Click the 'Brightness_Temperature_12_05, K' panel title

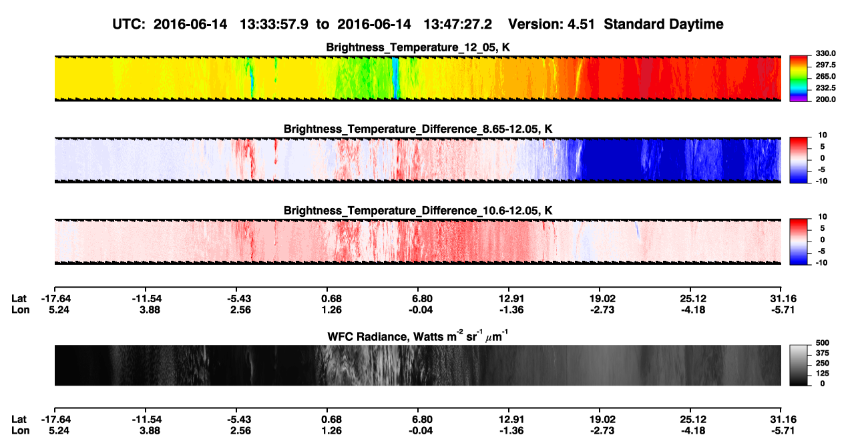tap(418, 47)
